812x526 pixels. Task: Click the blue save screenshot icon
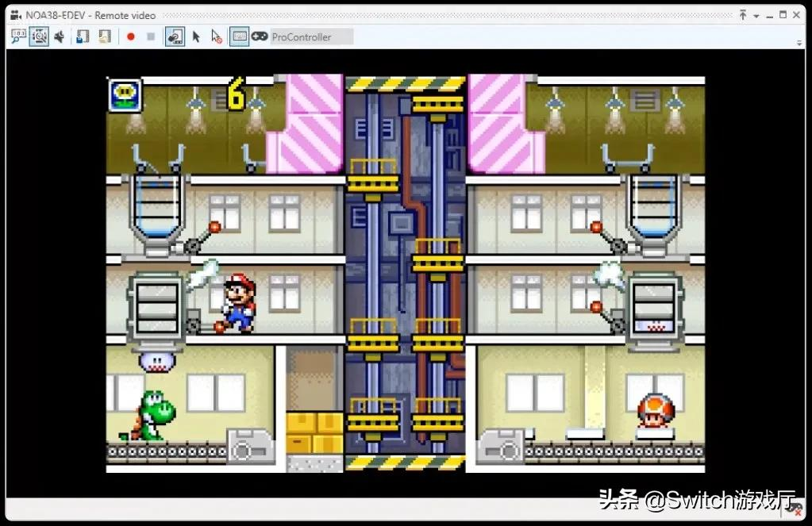pyautogui.click(x=82, y=36)
